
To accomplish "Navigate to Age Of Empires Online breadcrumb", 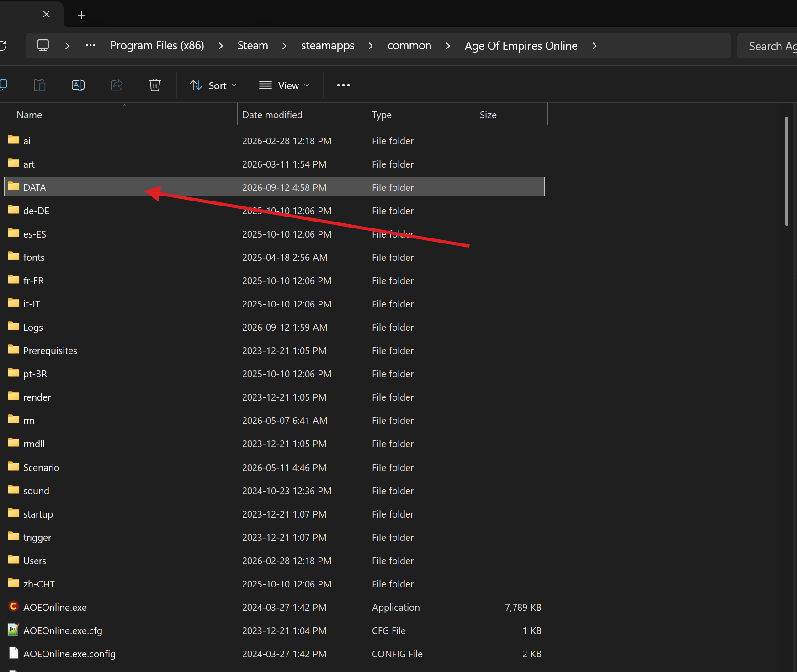I will [x=521, y=46].
